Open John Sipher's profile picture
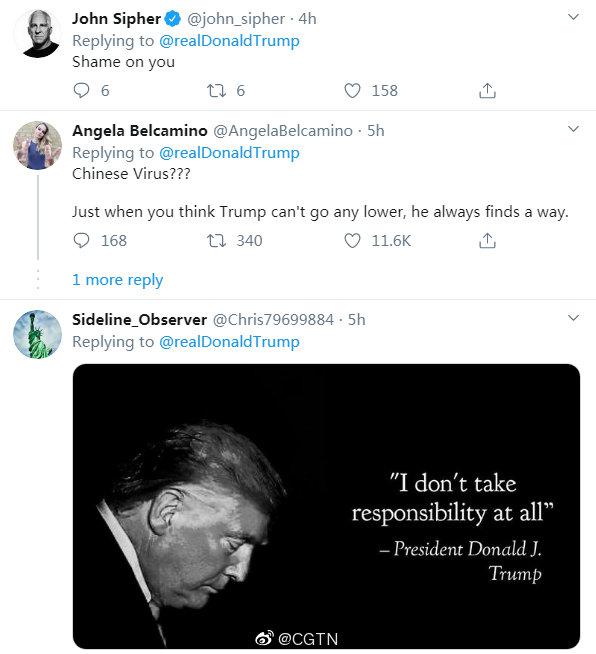This screenshot has width=596, height=654. (38, 34)
